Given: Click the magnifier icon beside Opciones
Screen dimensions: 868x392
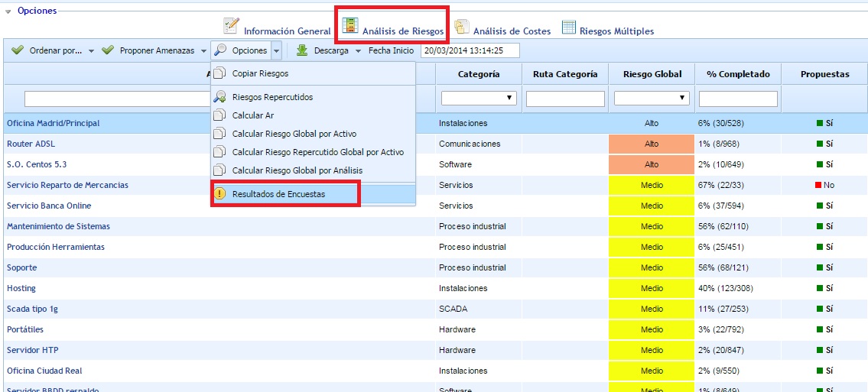Looking at the screenshot, I should [220, 50].
